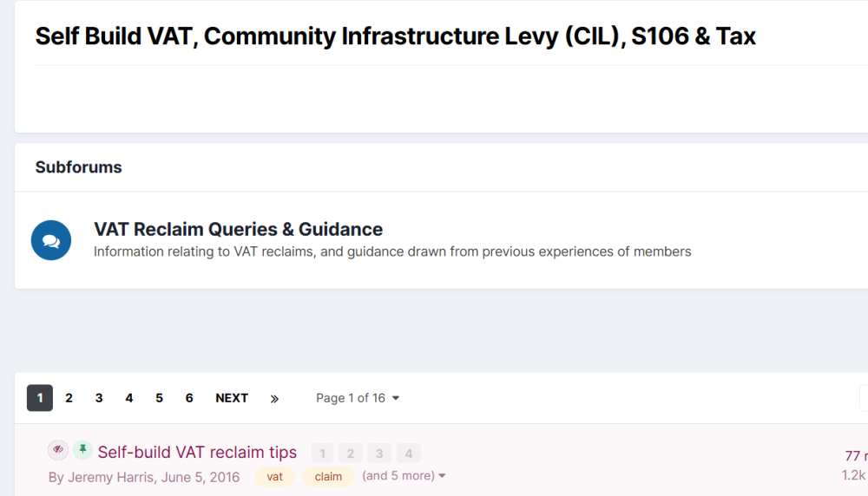Expand the Page 1 of 16 dropdown

pyautogui.click(x=358, y=398)
